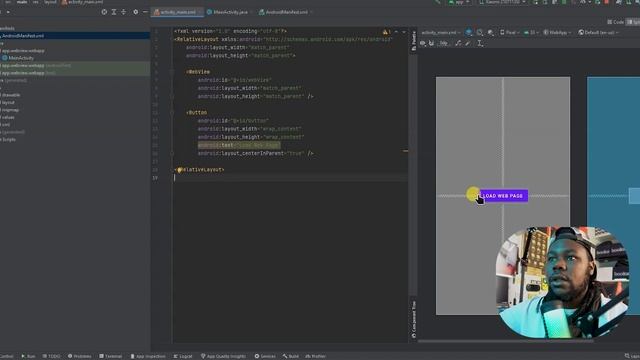This screenshot has height=360, width=640.
Task: Click activity_main.xml in the breadcrumb bar
Action: click(82, 2)
